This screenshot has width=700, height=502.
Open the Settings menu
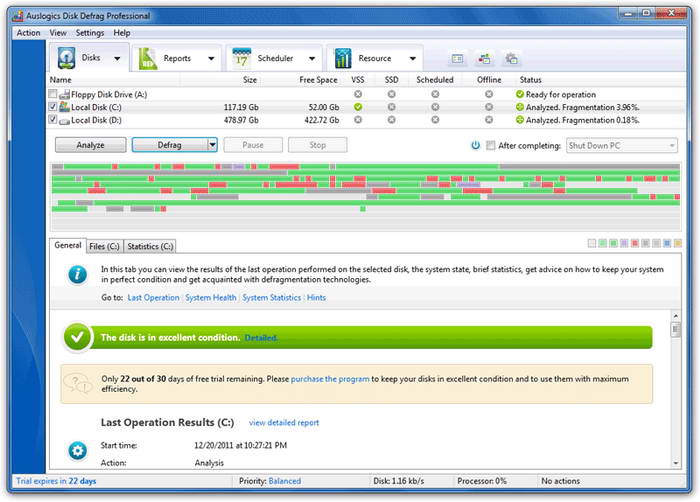tap(90, 33)
